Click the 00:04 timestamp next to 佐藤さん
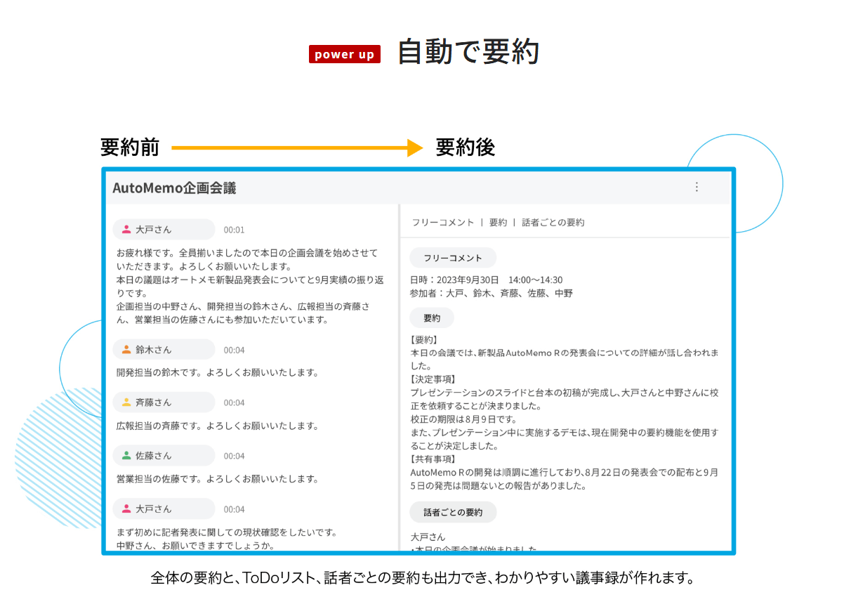The height and width of the screenshot is (616, 844). (234, 457)
